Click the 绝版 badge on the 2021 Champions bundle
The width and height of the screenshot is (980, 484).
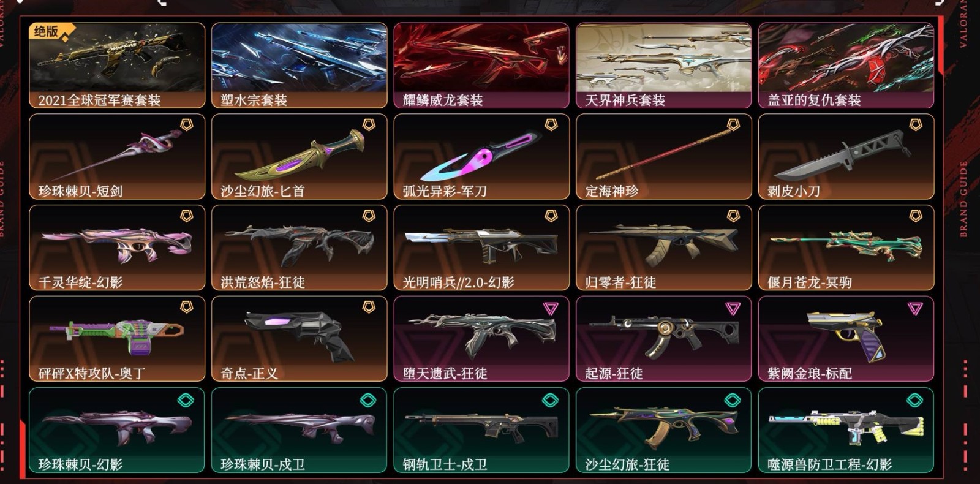[50, 31]
